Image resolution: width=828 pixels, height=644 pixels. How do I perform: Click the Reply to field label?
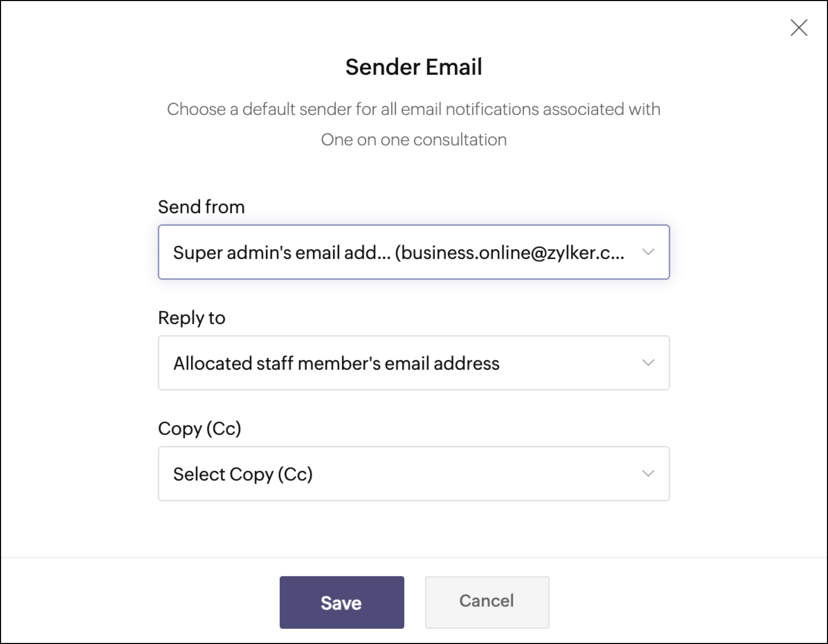(191, 318)
